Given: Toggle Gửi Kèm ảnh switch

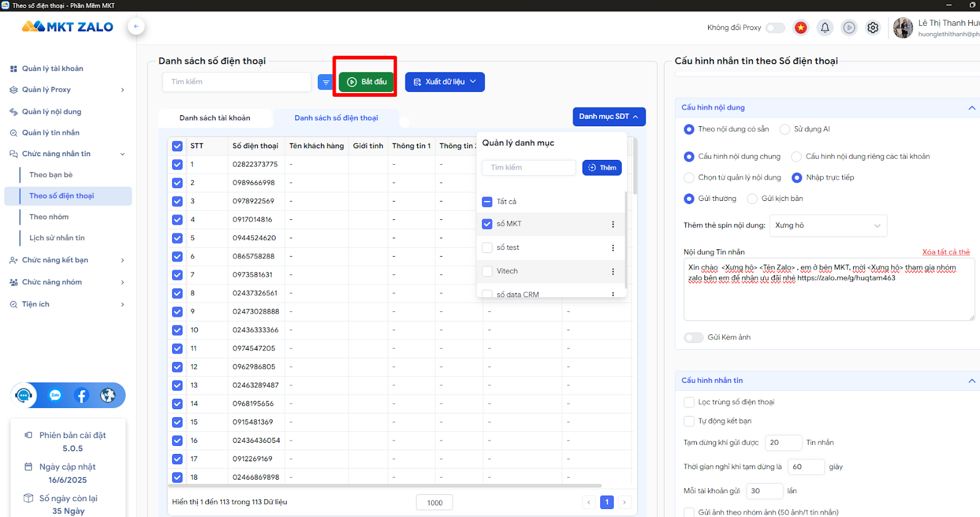Looking at the screenshot, I should click(x=693, y=338).
